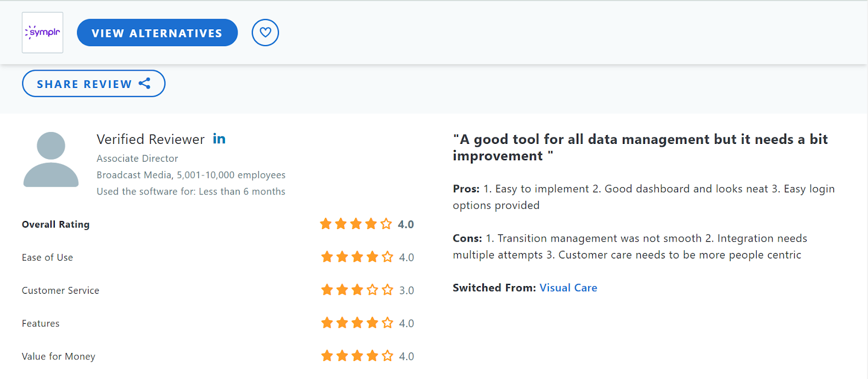Screen dimensions: 868x379
Task: Click the Verified Reviewer name
Action: [151, 140]
